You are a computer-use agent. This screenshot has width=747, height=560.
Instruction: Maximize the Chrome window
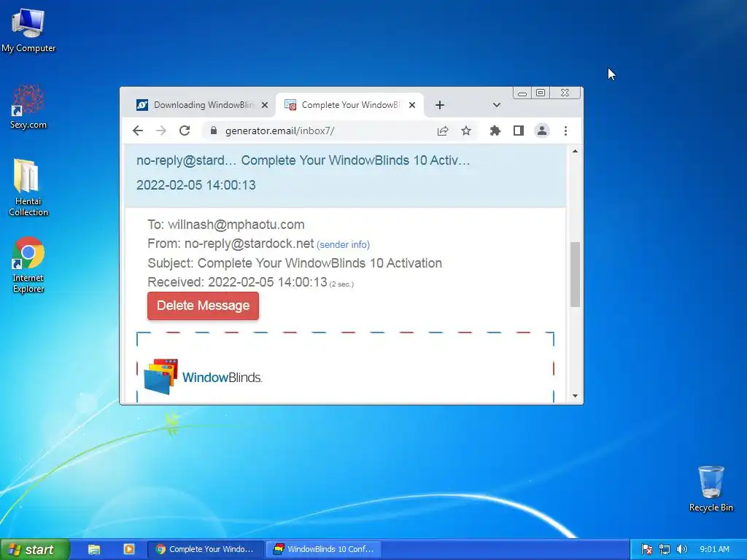[x=541, y=93]
